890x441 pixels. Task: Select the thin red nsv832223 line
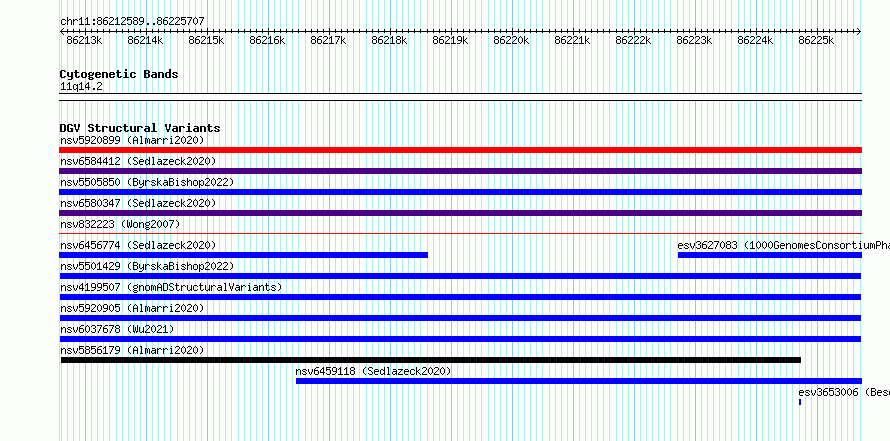[x=460, y=233]
